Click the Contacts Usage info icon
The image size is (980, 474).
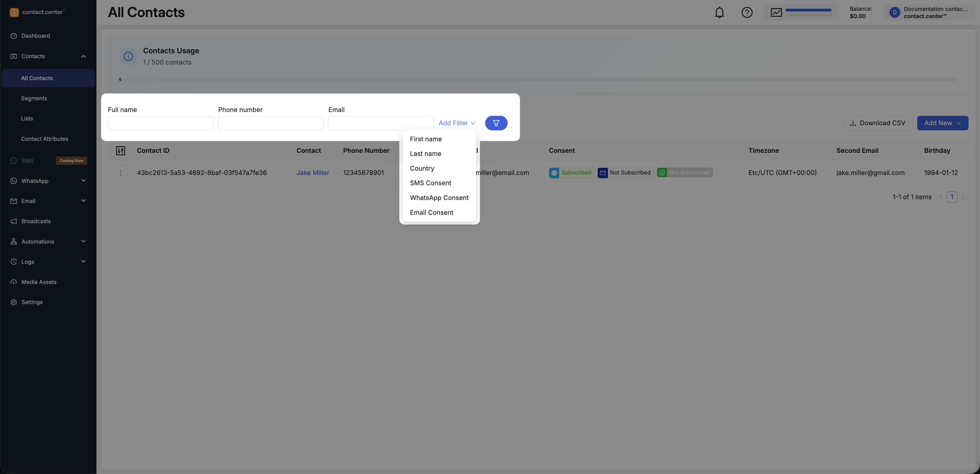pyautogui.click(x=128, y=56)
